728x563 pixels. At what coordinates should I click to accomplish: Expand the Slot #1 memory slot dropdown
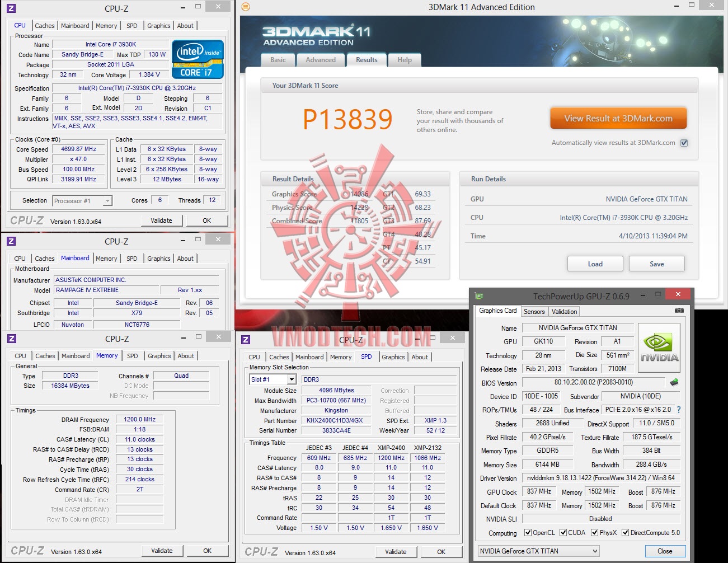[x=273, y=379]
